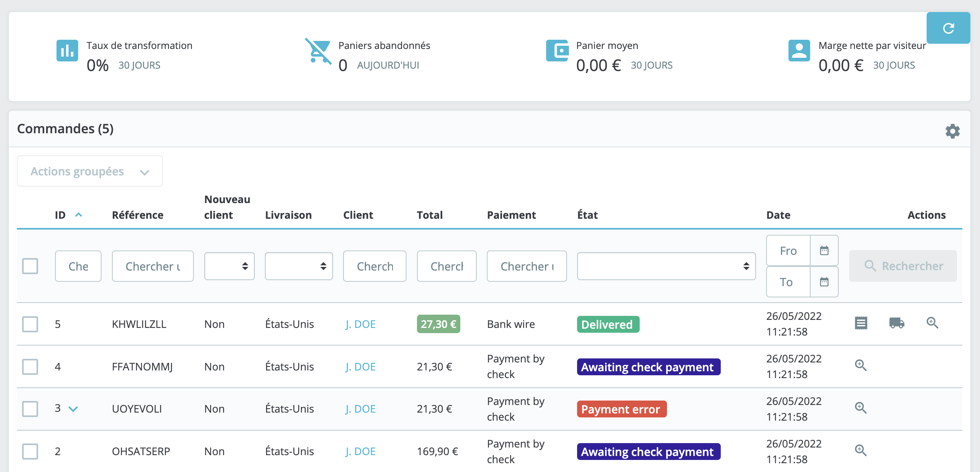Click the delivery truck icon for order KHWLILZLL
The width and height of the screenshot is (980, 472).
pos(897,324)
